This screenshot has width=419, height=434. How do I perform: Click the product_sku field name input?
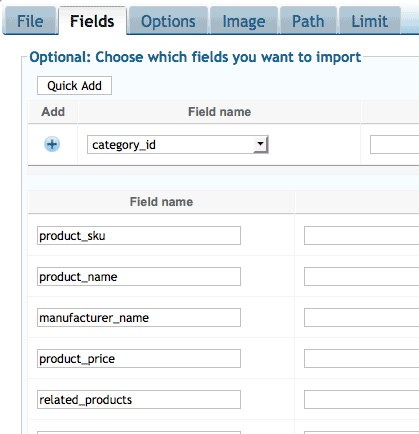click(x=139, y=236)
